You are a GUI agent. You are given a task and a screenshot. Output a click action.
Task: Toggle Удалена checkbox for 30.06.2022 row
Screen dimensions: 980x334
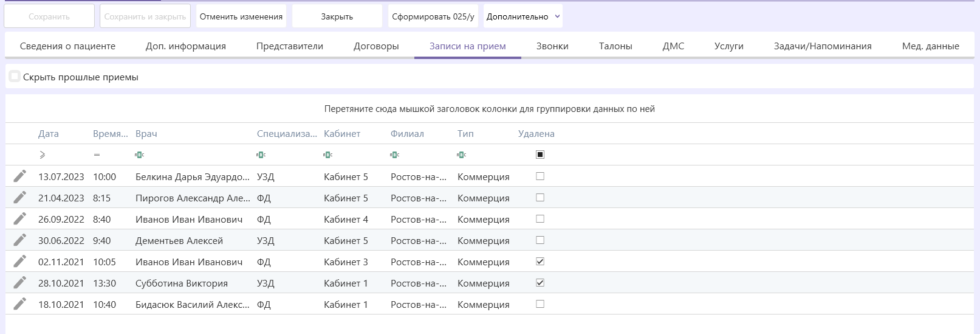540,240
